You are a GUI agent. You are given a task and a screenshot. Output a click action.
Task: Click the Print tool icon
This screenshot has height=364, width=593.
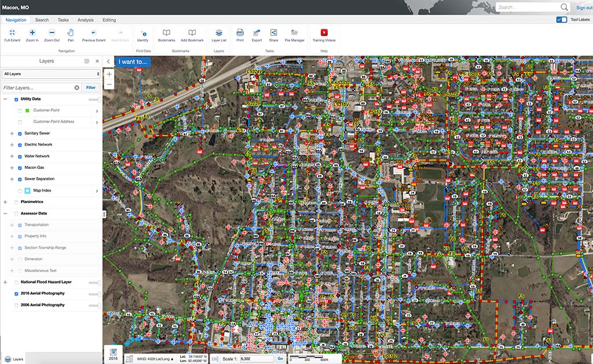point(240,33)
